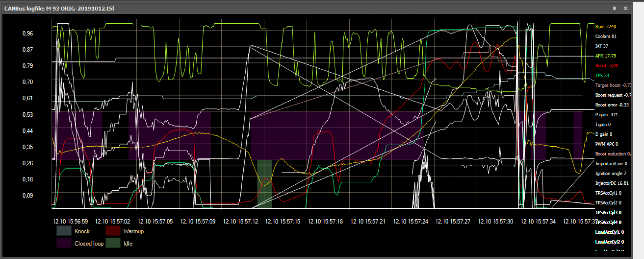
Task: Click the 12.10 15:57:24 time axis label
Action: tap(411, 221)
